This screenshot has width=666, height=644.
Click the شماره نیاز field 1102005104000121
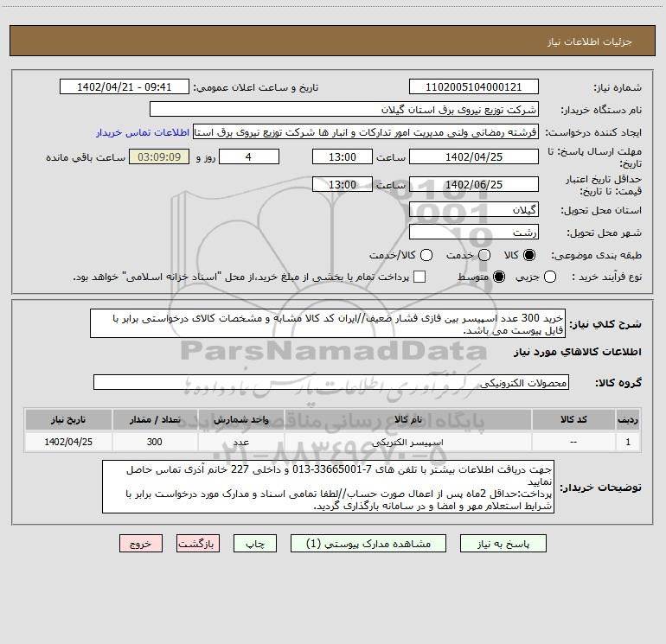[474, 87]
